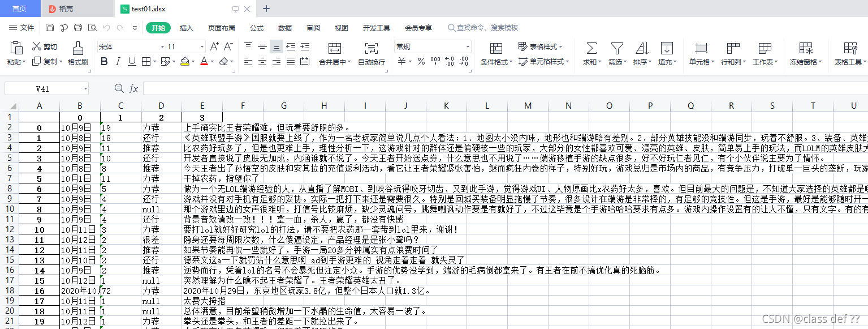Click the eraser clear formatting icon

224,61
